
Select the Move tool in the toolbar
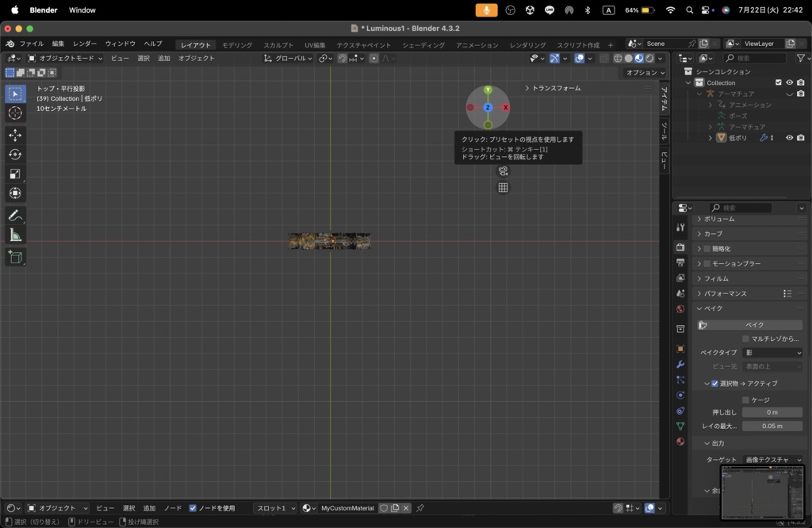pos(15,135)
